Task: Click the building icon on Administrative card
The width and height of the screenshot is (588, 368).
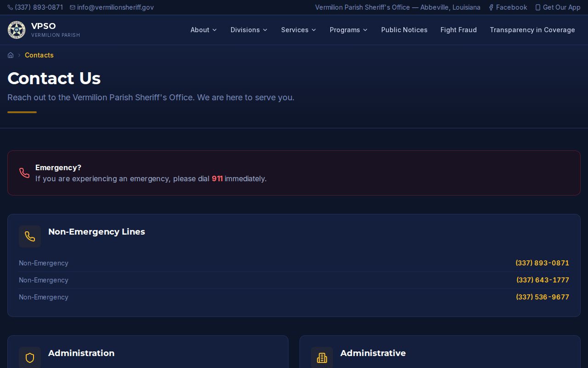Action: [322, 357]
